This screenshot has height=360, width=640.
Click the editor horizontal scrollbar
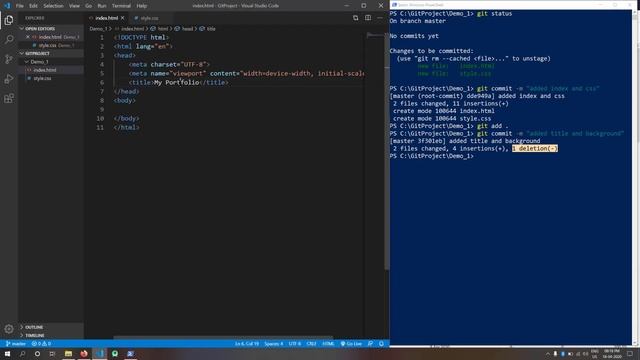(x=223, y=338)
